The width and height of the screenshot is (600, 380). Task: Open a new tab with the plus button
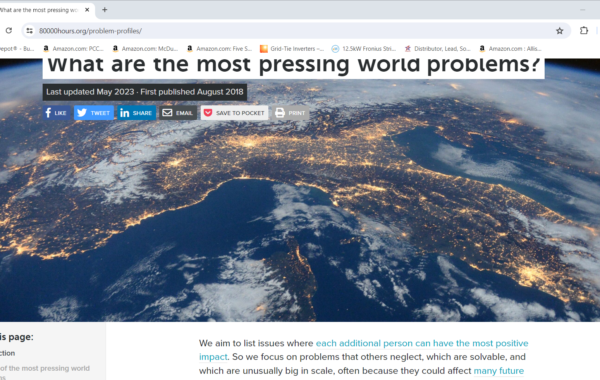pyautogui.click(x=104, y=10)
